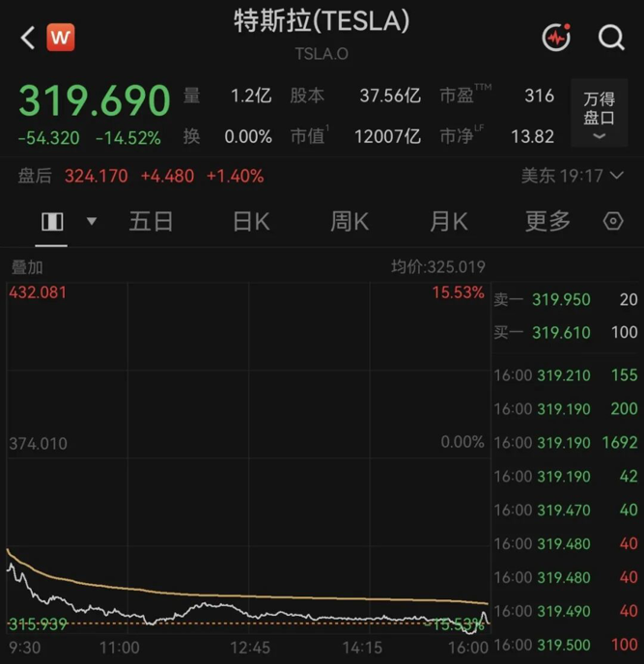Open the 更多 tab
The image size is (644, 664).
click(x=547, y=221)
